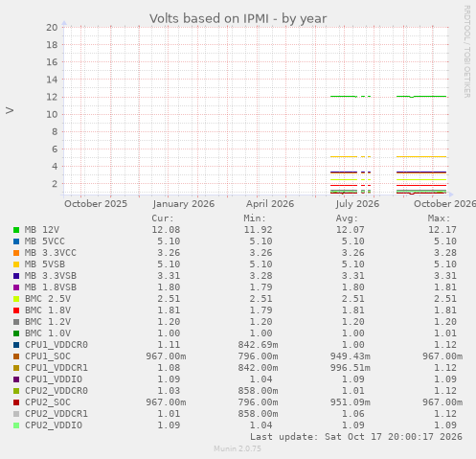Click the y-axis tick label 20

point(52,28)
